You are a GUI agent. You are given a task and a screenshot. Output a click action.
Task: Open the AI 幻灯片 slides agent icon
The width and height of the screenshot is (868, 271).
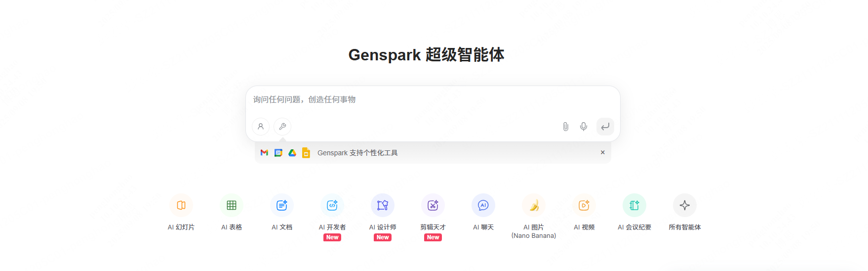(181, 205)
